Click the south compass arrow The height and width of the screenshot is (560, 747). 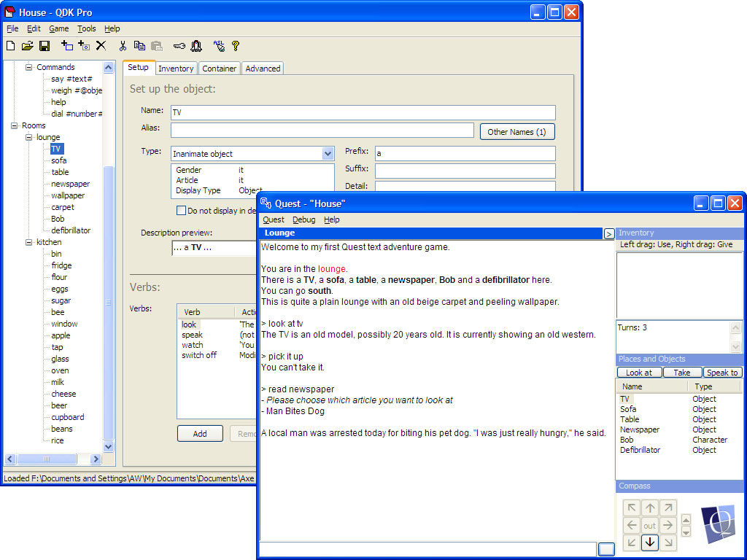click(x=650, y=542)
